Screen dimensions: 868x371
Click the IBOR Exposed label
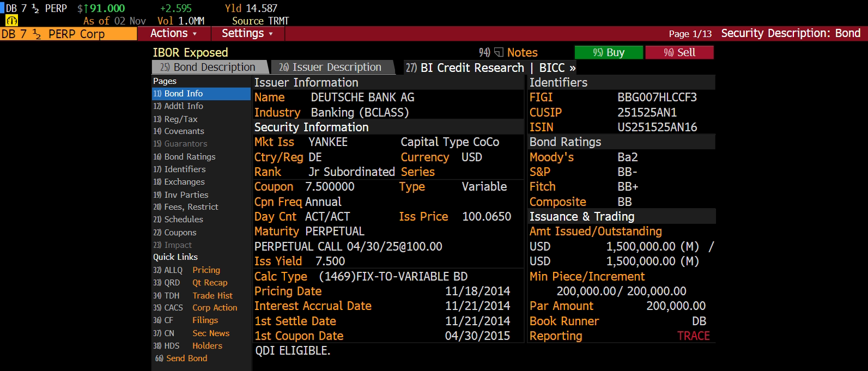pyautogui.click(x=190, y=53)
